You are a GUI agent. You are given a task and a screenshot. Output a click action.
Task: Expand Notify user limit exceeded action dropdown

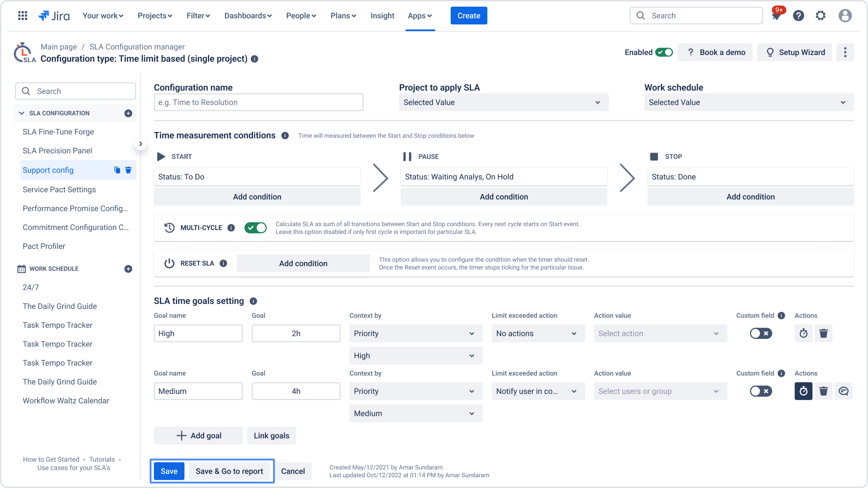538,391
